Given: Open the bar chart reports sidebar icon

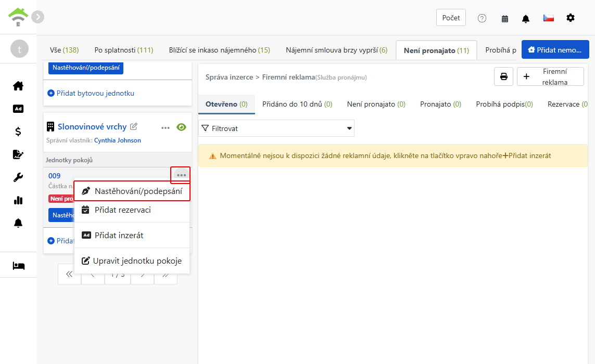Looking at the screenshot, I should (x=18, y=200).
